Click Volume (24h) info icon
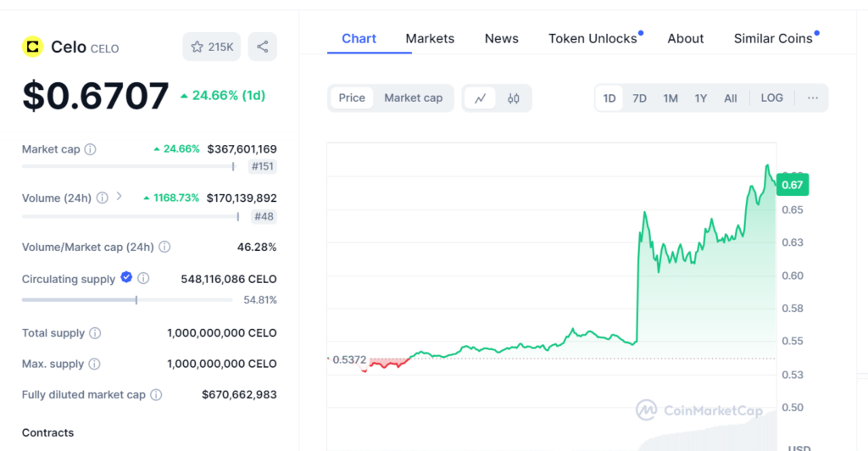868x451 pixels. 102,198
